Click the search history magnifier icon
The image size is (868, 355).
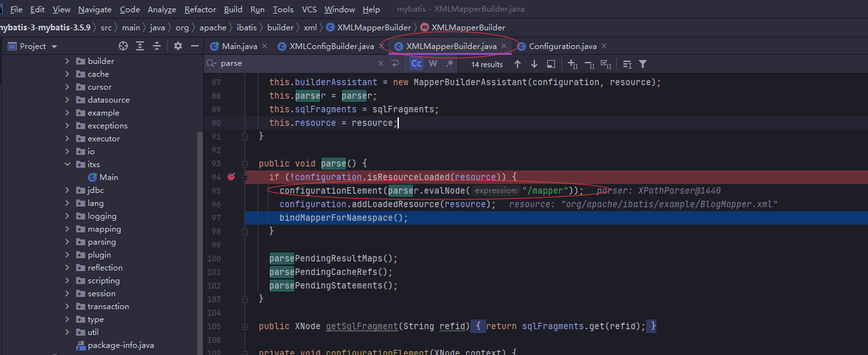(x=211, y=64)
